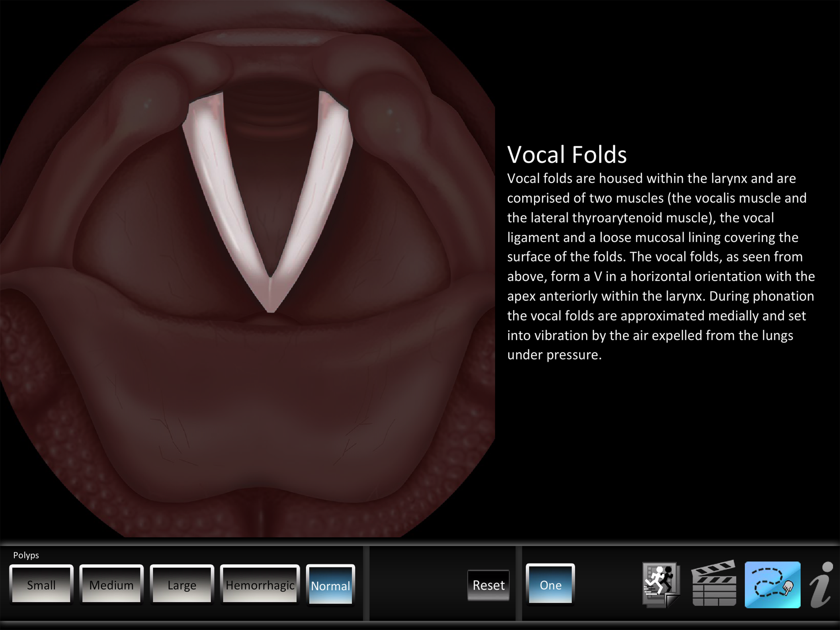Click the Polyps section label

[x=26, y=555]
